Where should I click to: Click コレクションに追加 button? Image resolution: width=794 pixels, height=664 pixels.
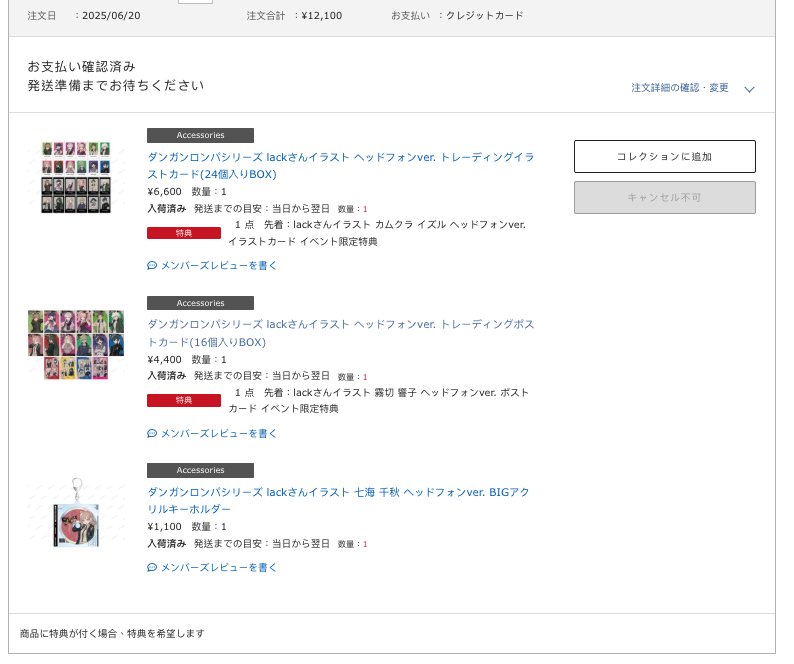pos(664,157)
